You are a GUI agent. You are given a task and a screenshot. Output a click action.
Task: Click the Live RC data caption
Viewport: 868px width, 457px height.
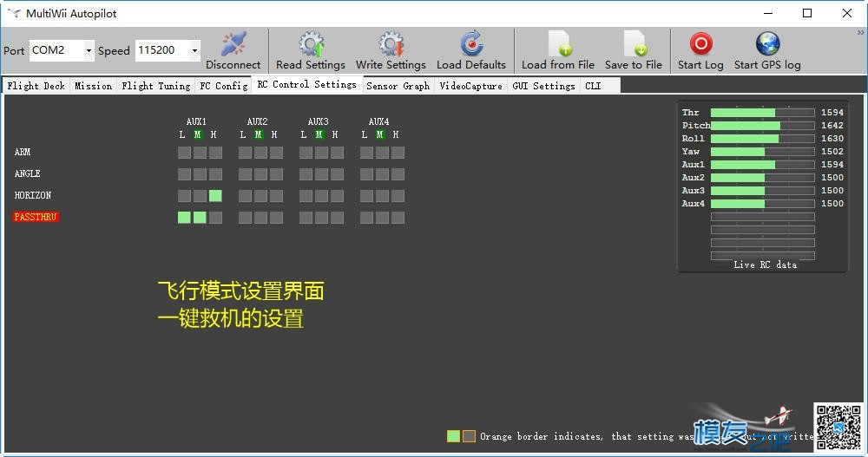[765, 265]
